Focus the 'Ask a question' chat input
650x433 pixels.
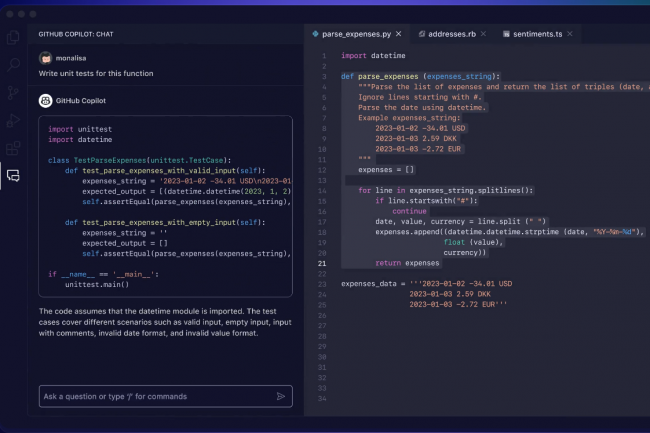click(x=155, y=396)
